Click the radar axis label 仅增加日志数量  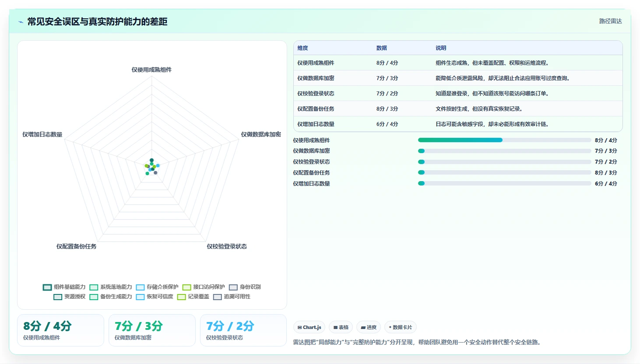[x=42, y=134]
